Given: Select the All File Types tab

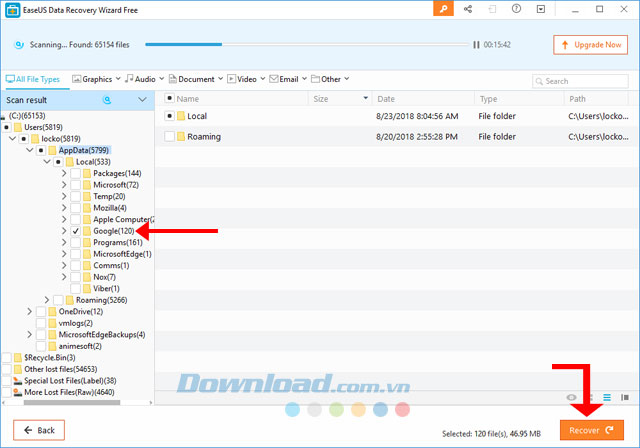Looking at the screenshot, I should (34, 79).
